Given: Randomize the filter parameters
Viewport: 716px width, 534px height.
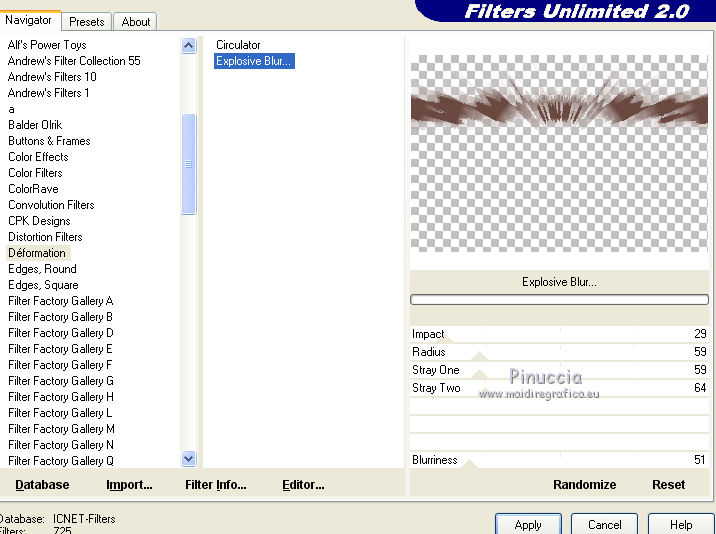Looking at the screenshot, I should click(584, 485).
